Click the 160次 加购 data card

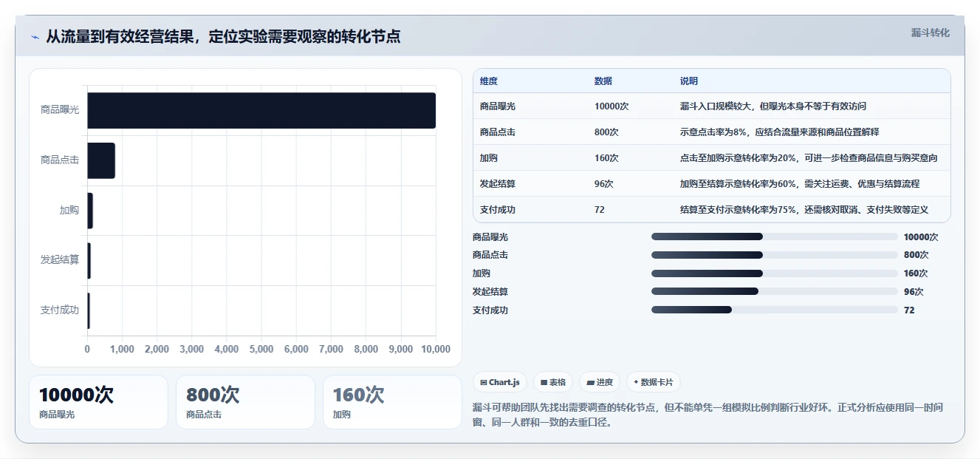tap(392, 402)
